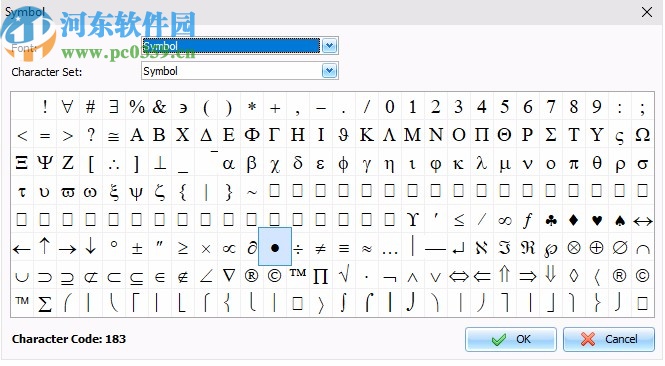Select the lowercase omega ω
Screen dimensions: 665x366
click(90, 192)
